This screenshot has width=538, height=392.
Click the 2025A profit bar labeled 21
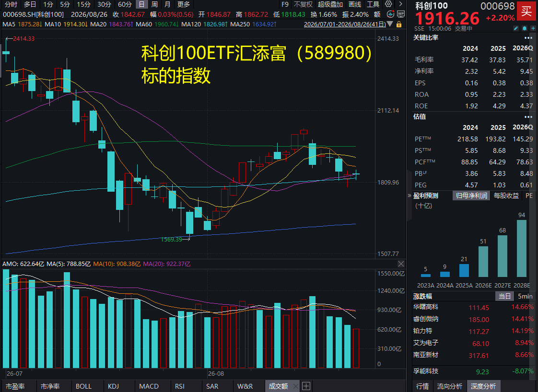[x=464, y=270]
